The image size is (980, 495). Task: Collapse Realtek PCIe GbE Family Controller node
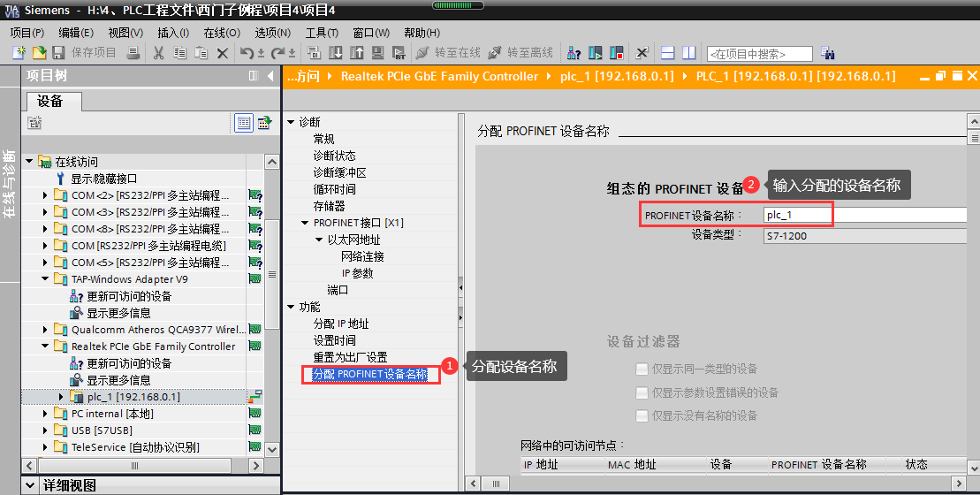(45, 346)
